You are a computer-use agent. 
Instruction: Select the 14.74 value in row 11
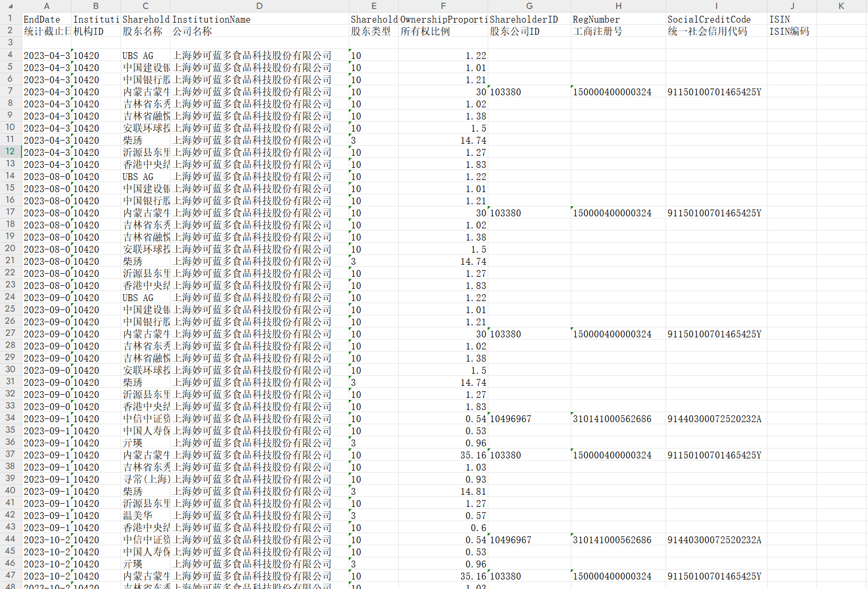(443, 141)
